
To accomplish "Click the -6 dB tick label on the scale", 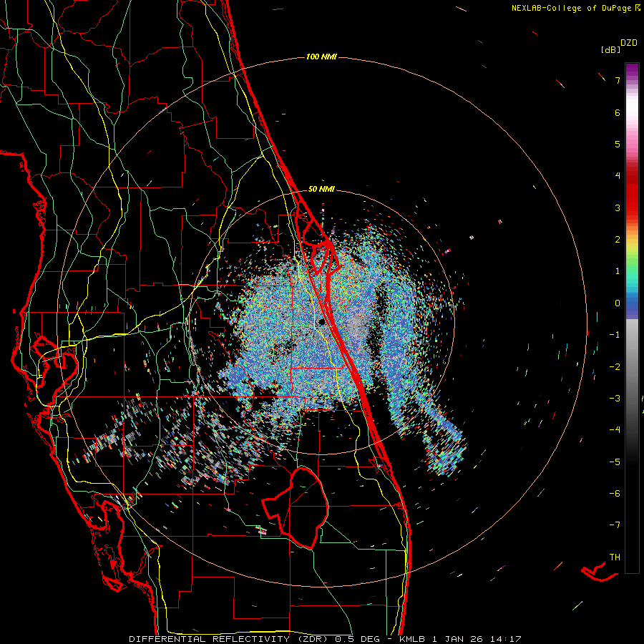I will pyautogui.click(x=615, y=493).
